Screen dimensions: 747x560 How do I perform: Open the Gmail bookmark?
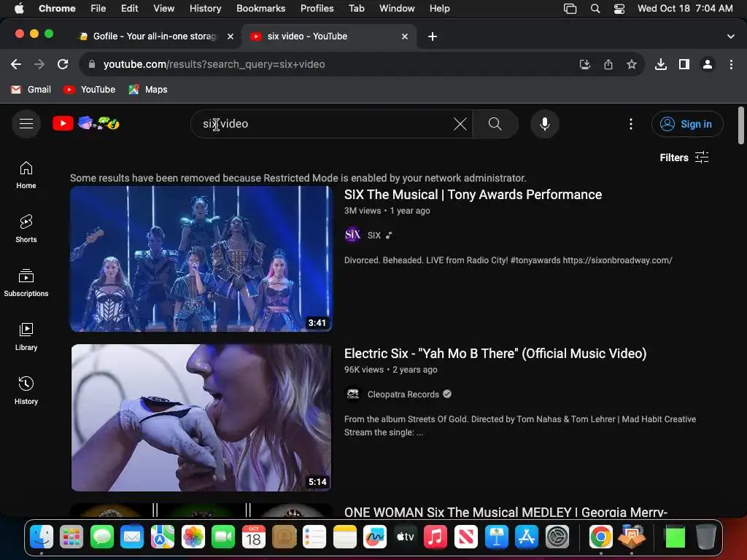[x=31, y=90]
